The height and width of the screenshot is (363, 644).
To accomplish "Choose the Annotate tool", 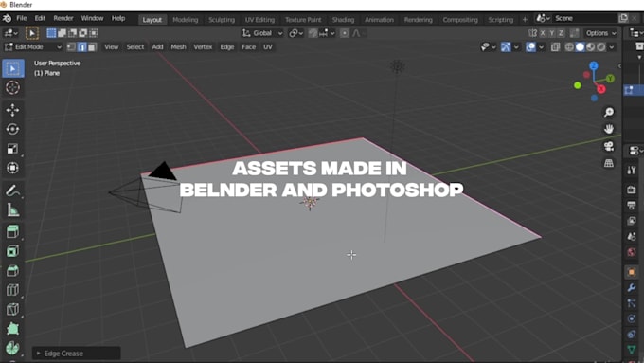I will (x=12, y=191).
